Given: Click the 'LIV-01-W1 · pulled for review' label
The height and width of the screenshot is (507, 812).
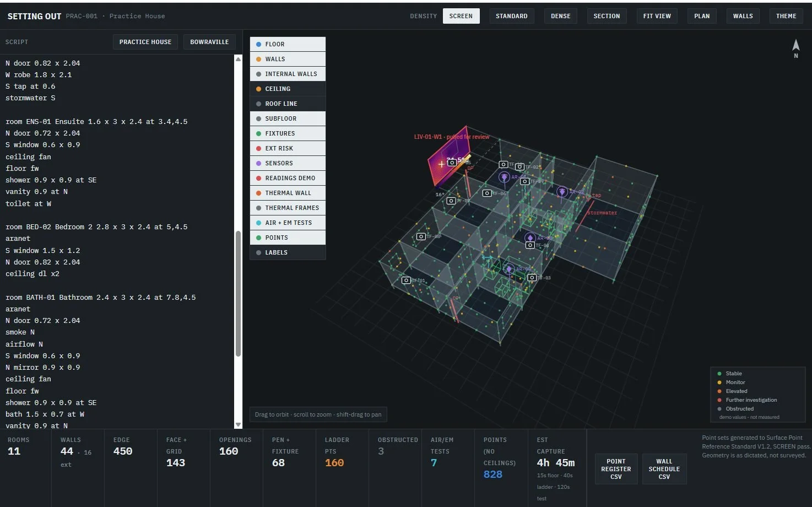Looking at the screenshot, I should click(x=452, y=137).
